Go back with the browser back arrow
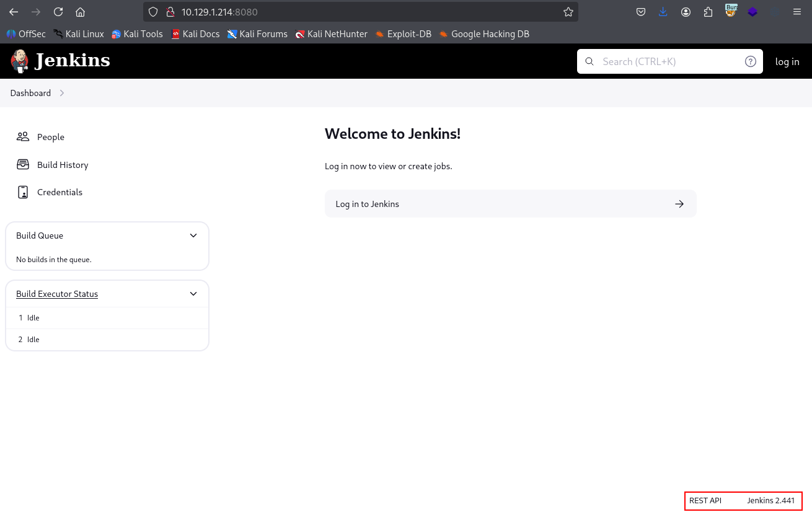Screen dimensions: 812x520 14,12
